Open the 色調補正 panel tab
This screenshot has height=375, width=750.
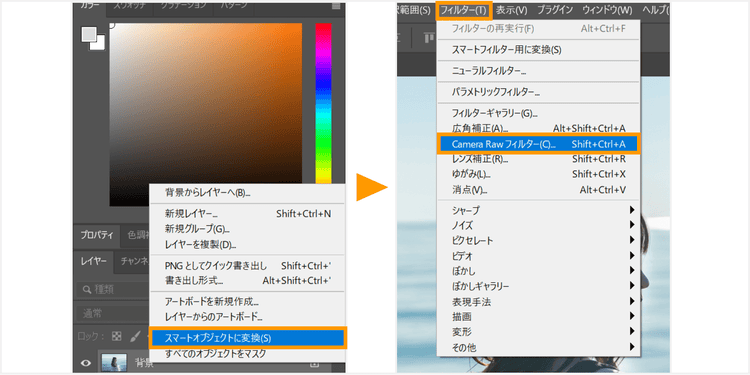coord(138,235)
